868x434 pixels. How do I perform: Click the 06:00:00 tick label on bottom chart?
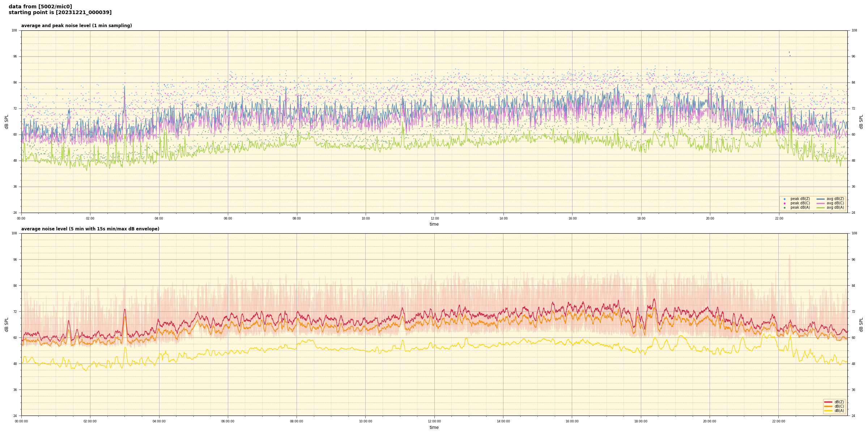[x=228, y=421]
